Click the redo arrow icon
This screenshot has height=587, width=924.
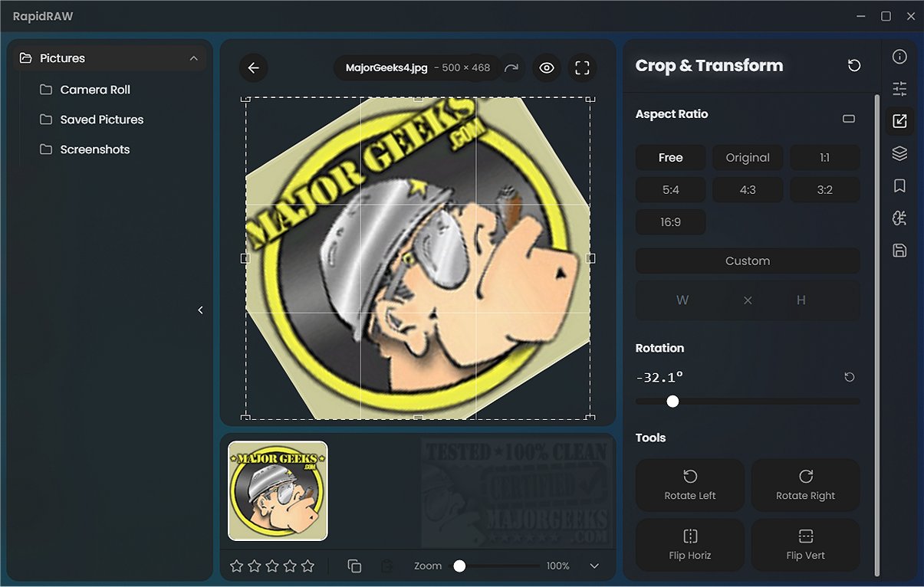pyautogui.click(x=511, y=67)
